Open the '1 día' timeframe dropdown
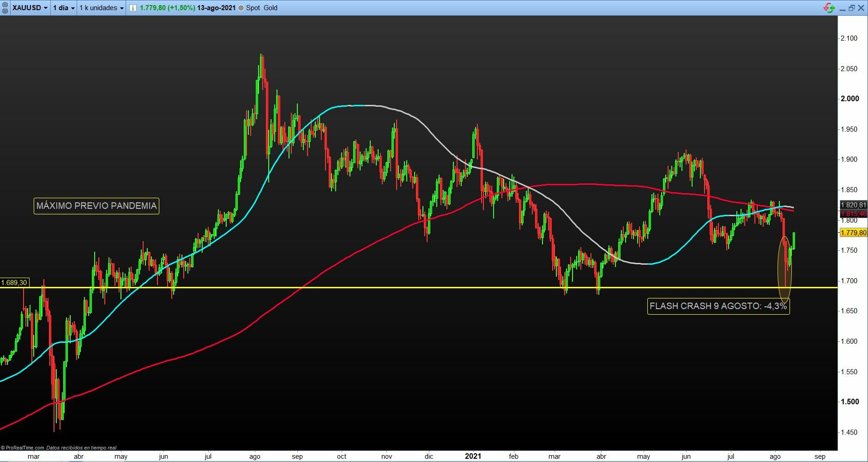This screenshot has width=868, height=462. [64, 8]
